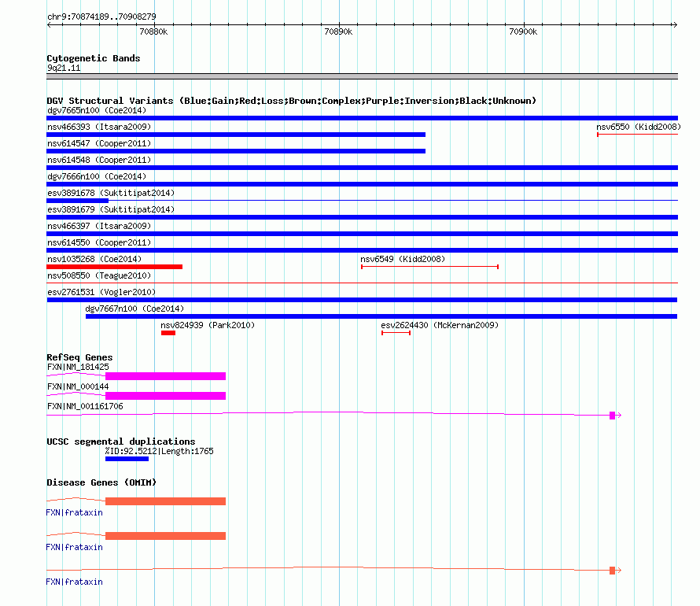Open variant esv2761531 (Vogler2010) label
700x606 pixels.
pos(101,292)
